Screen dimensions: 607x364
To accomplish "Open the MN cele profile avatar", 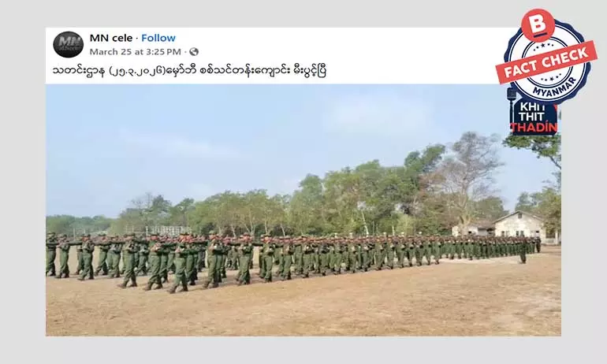I will [x=68, y=44].
